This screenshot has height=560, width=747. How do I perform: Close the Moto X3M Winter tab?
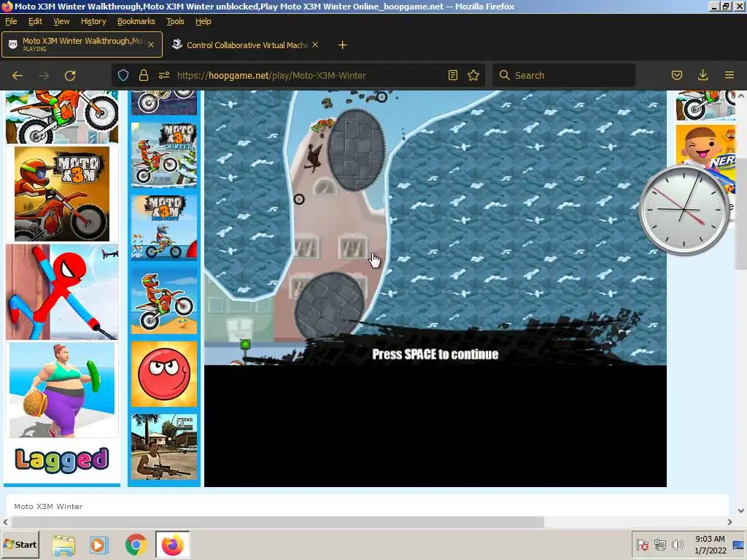point(151,44)
